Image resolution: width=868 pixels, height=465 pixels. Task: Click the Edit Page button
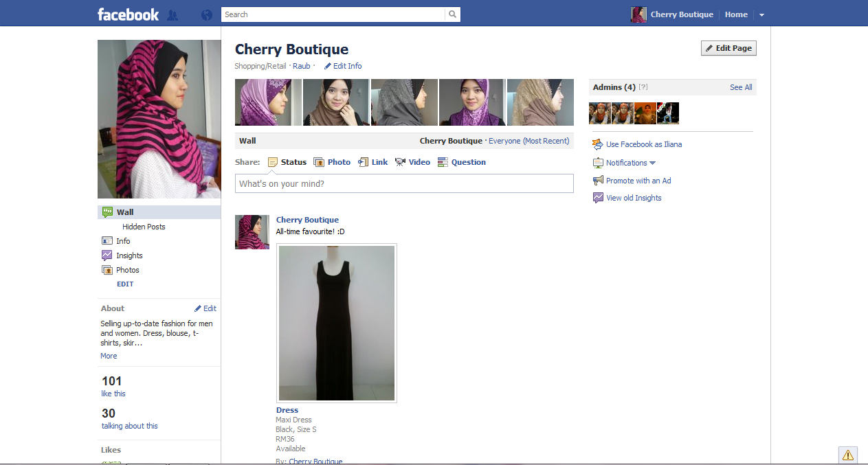pyautogui.click(x=728, y=48)
